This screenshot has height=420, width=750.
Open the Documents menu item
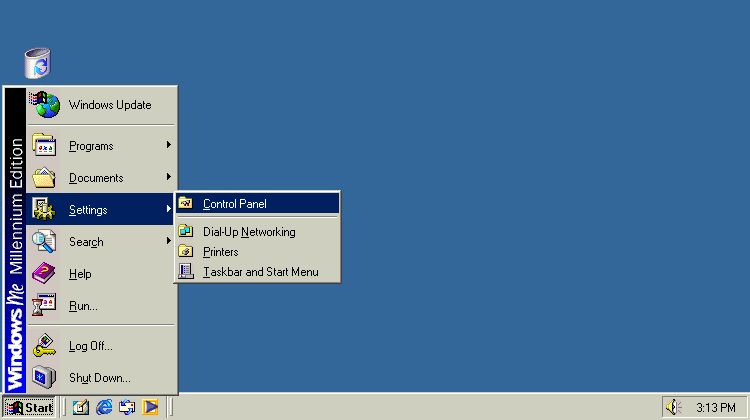pos(101,177)
